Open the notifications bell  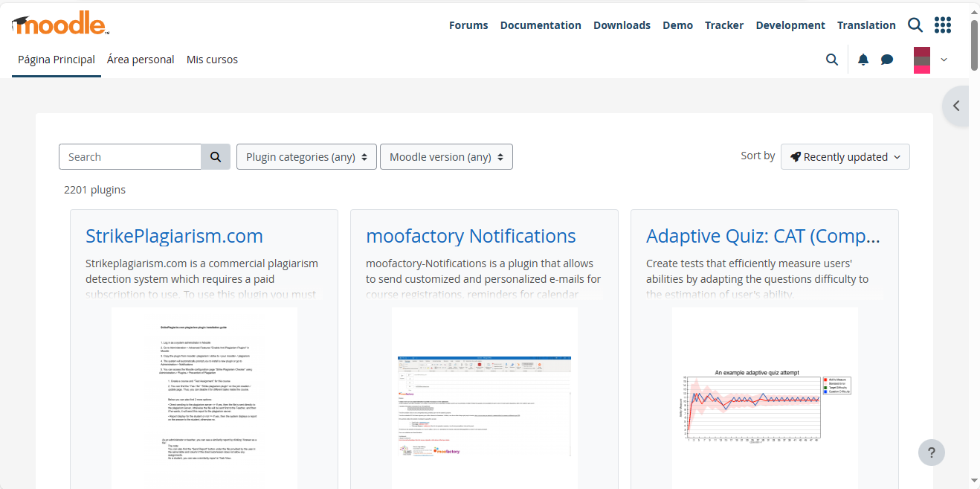[863, 60]
